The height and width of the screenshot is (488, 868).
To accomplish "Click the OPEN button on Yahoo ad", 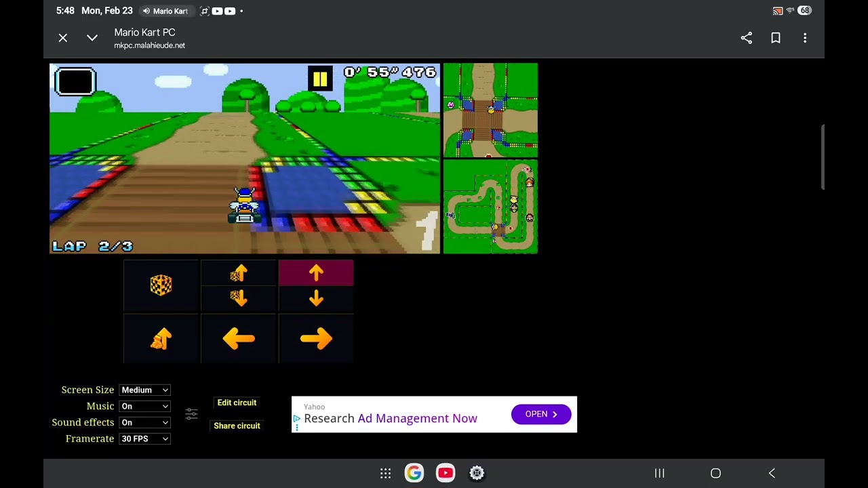I will pos(541,414).
